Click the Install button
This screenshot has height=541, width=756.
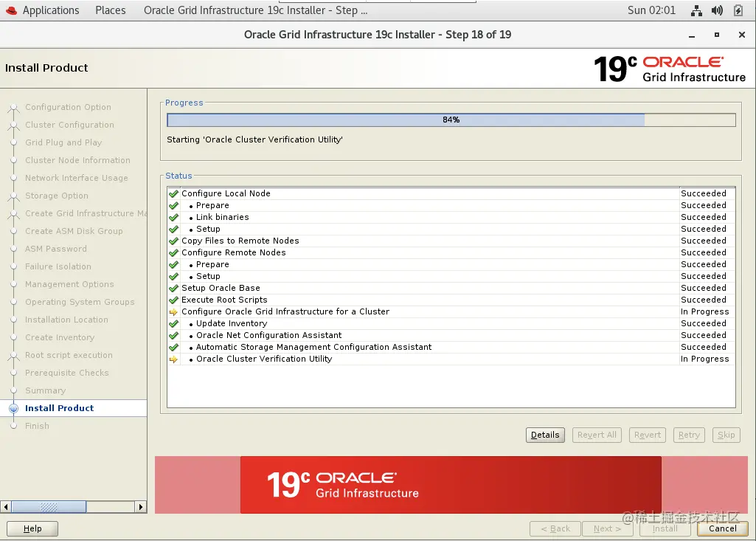pyautogui.click(x=665, y=528)
